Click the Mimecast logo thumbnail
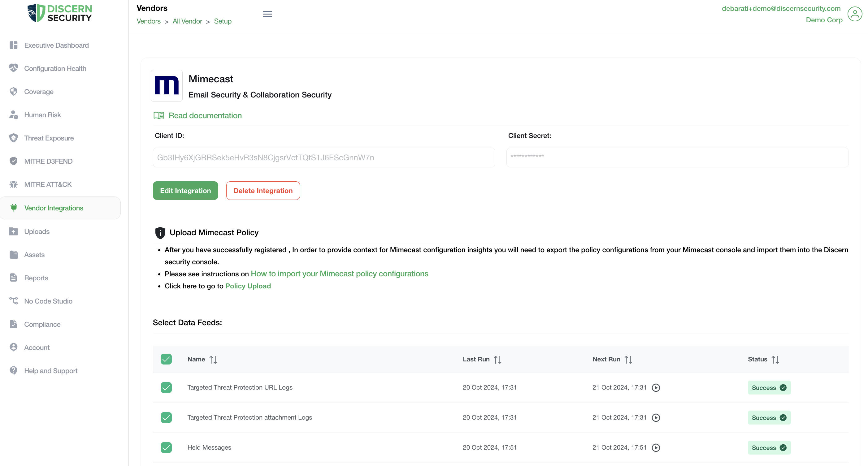 pos(167,85)
